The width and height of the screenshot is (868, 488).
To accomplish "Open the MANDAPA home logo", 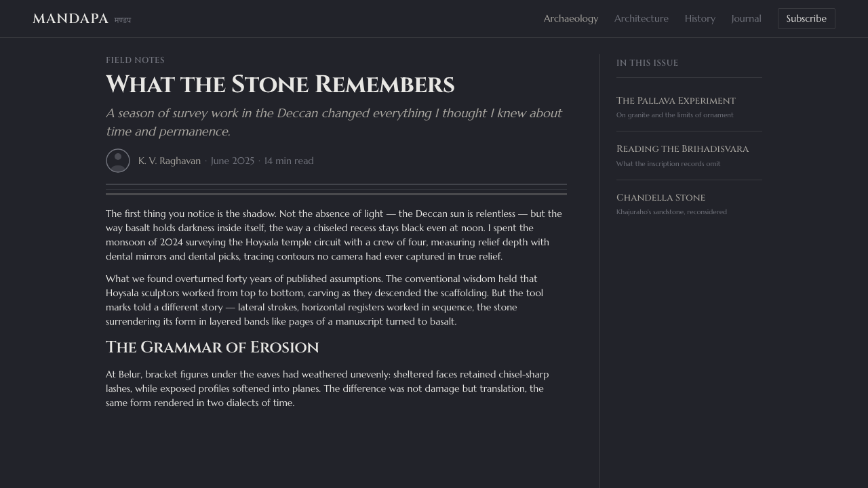I will click(x=71, y=19).
